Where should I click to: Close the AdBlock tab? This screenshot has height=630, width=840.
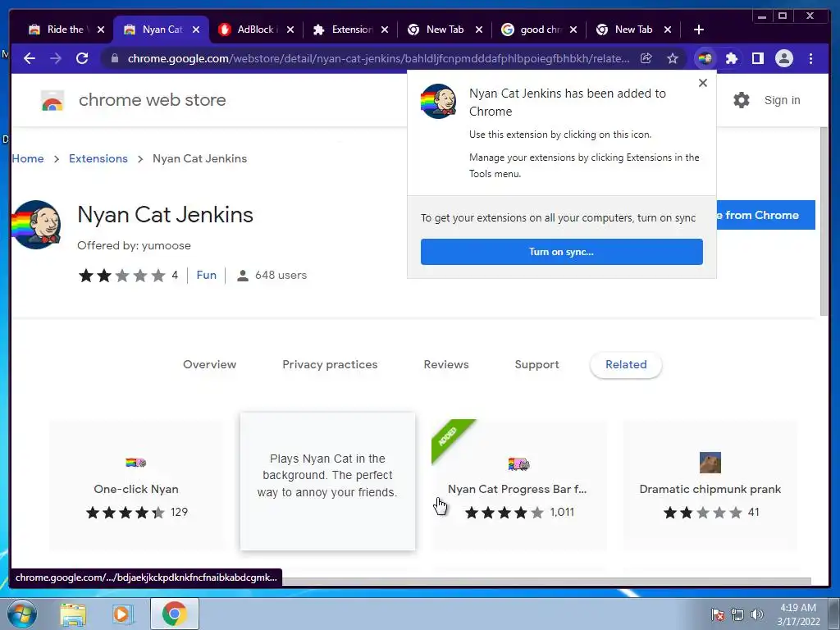pyautogui.click(x=290, y=30)
